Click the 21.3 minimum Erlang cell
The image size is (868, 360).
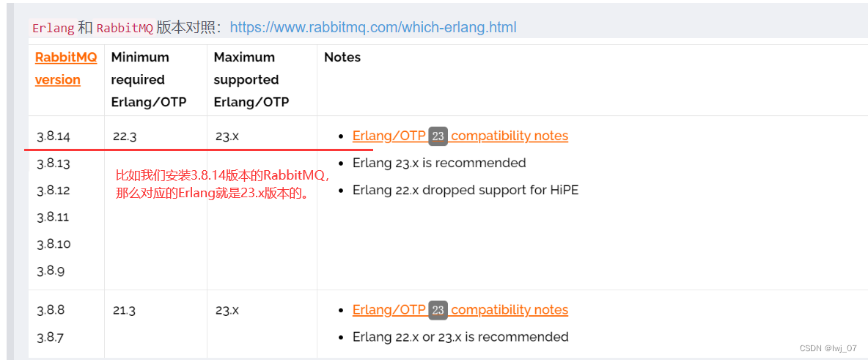(x=124, y=310)
